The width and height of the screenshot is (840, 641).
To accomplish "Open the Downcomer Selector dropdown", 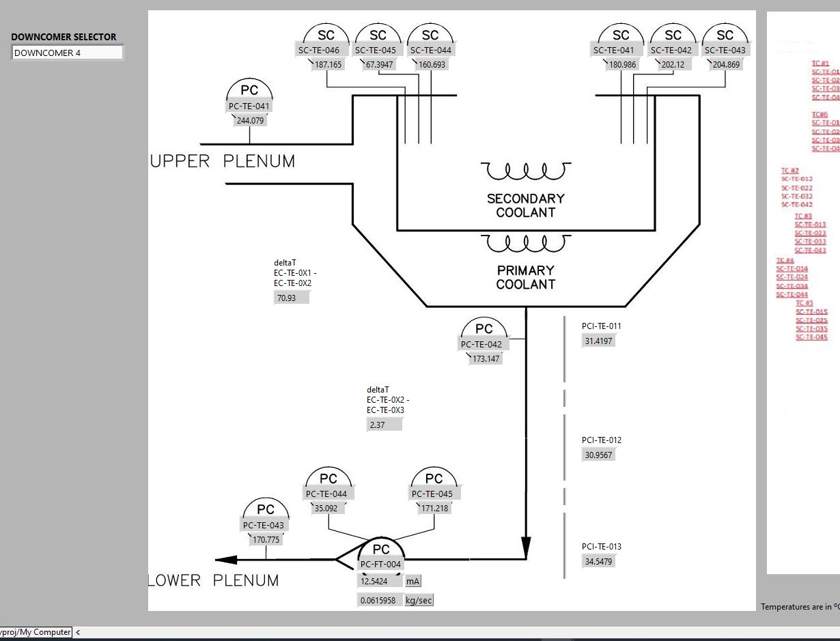I will [67, 53].
